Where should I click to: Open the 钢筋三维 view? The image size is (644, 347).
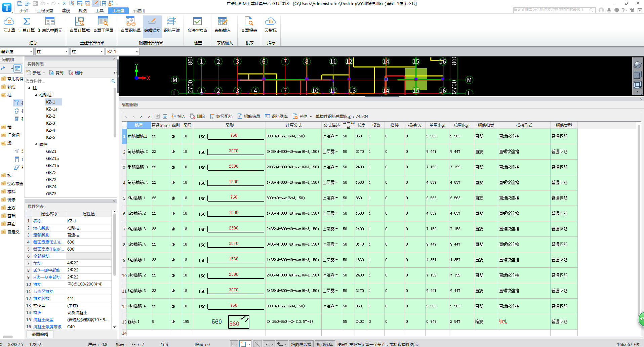(x=172, y=25)
